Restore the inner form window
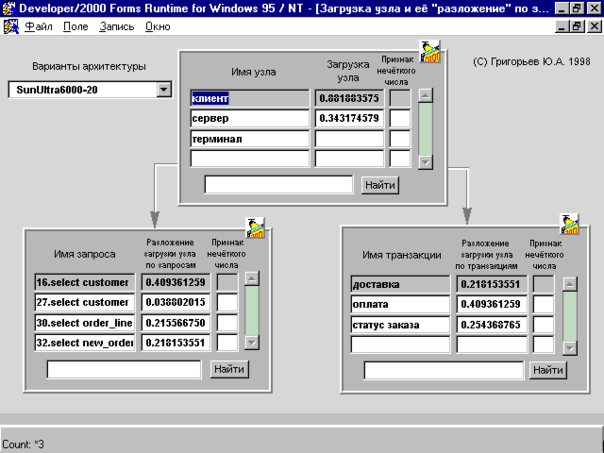The image size is (604, 453). pos(577,27)
